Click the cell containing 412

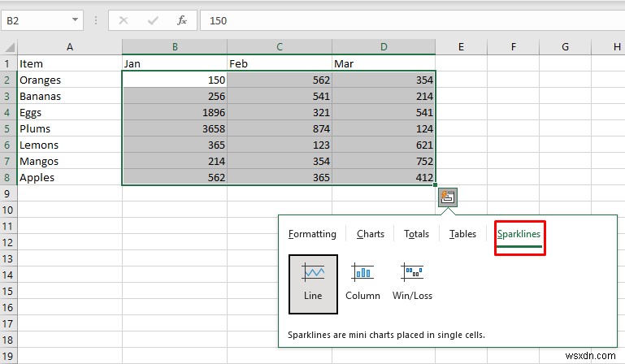point(384,177)
